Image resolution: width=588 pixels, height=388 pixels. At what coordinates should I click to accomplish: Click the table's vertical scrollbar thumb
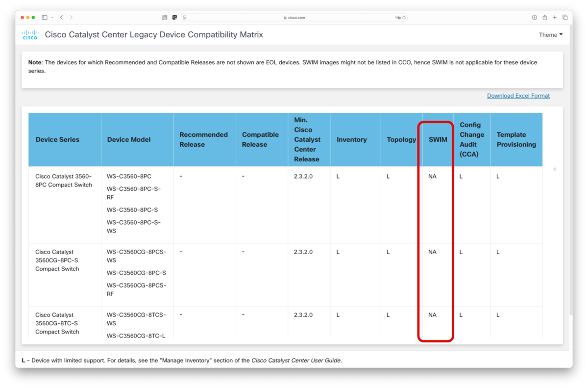[x=555, y=169]
